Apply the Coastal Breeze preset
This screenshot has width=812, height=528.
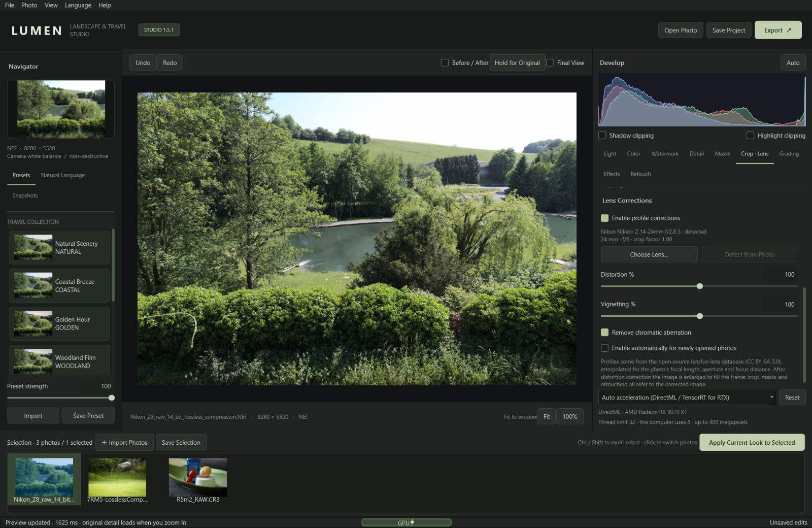[x=59, y=285]
